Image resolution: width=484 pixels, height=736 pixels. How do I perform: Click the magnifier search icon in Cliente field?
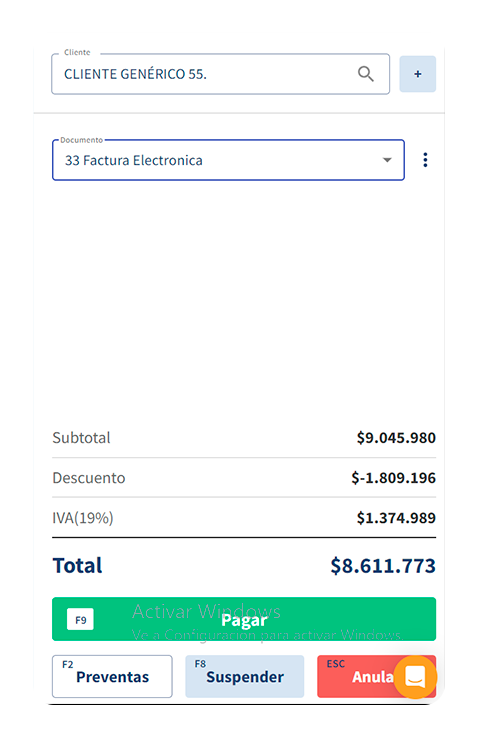point(365,74)
